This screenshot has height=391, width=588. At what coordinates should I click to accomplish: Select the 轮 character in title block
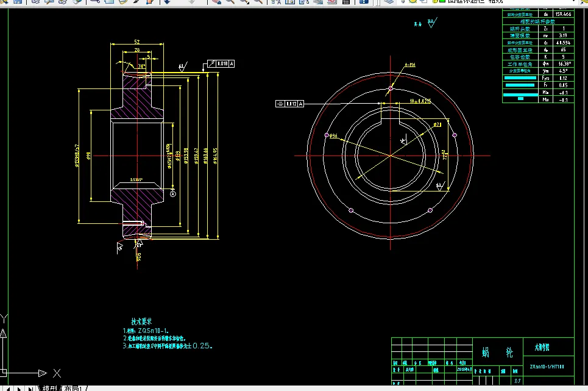tap(509, 353)
